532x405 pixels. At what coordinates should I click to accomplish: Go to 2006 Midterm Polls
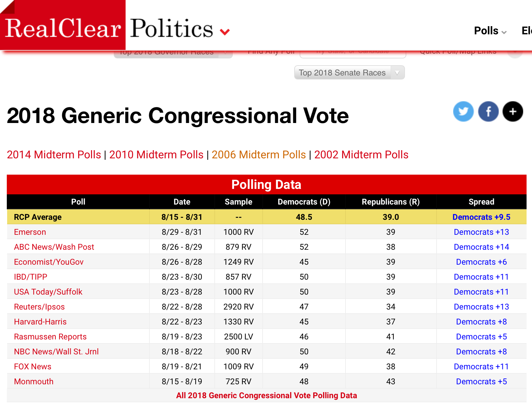tap(259, 155)
